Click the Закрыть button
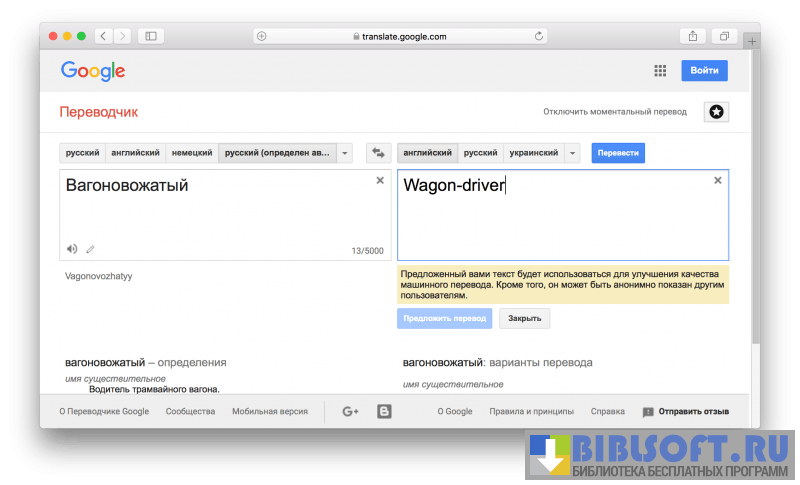This screenshot has height=485, width=800. click(x=524, y=318)
